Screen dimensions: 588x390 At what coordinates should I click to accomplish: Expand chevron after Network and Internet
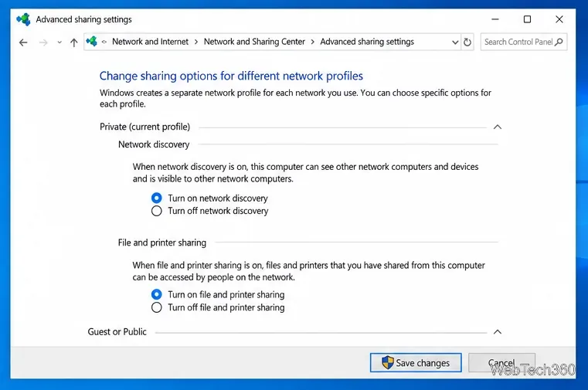[196, 42]
